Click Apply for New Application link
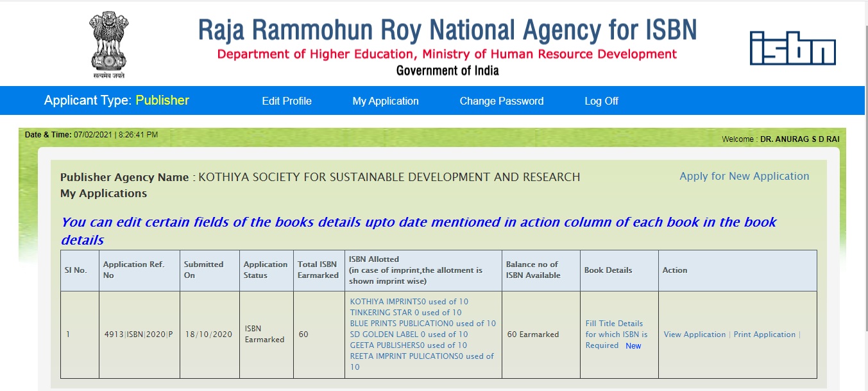 pos(744,176)
